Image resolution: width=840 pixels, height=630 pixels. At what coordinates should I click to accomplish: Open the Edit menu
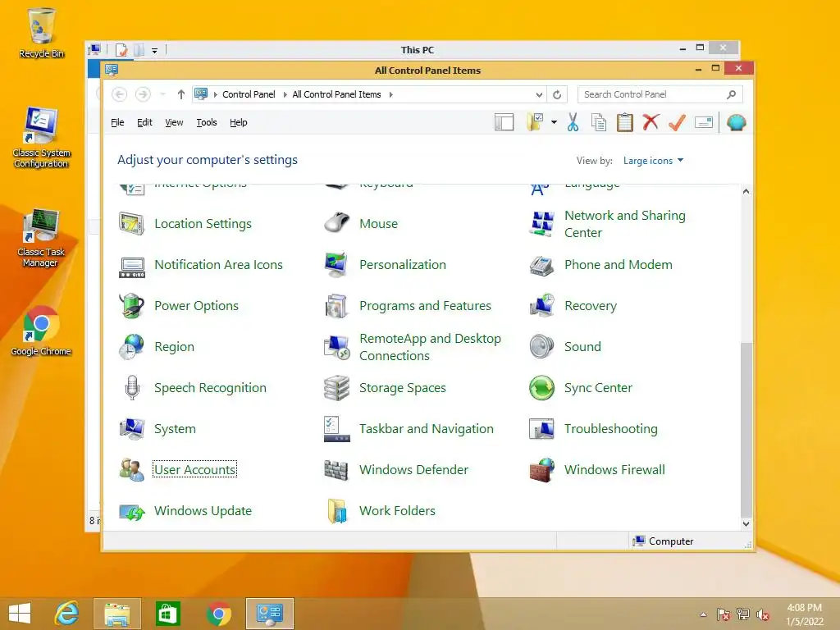144,123
